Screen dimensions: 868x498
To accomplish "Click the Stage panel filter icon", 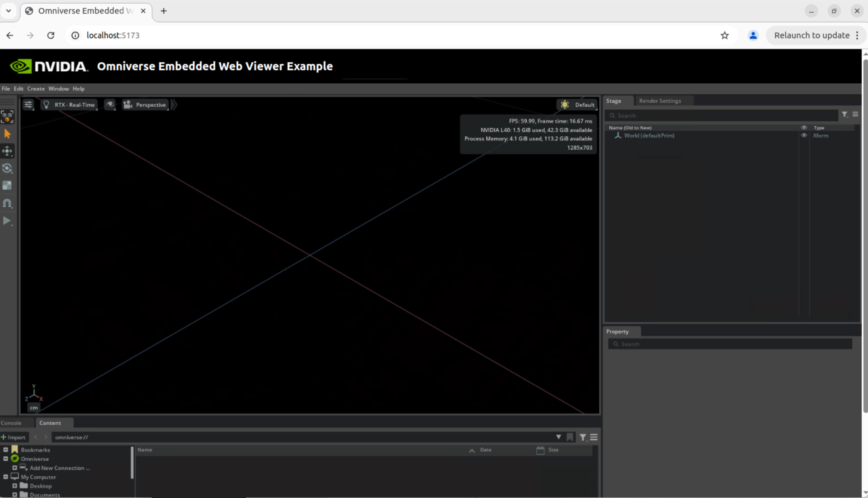I will tap(844, 115).
